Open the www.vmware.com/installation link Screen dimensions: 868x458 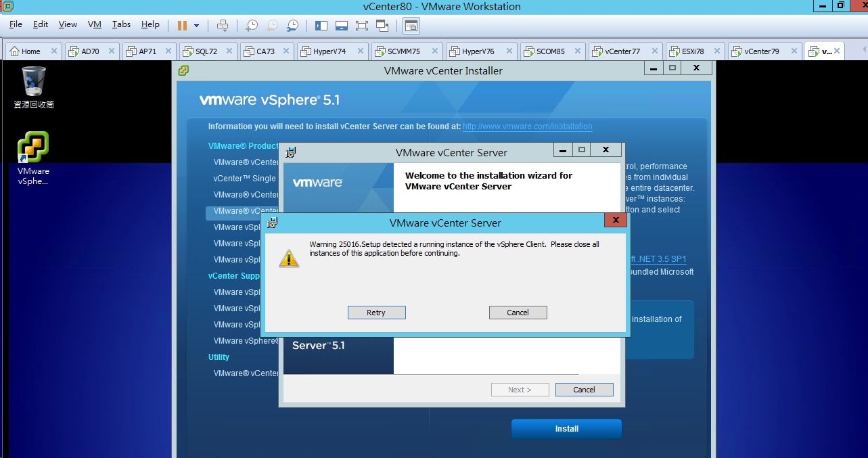(528, 127)
